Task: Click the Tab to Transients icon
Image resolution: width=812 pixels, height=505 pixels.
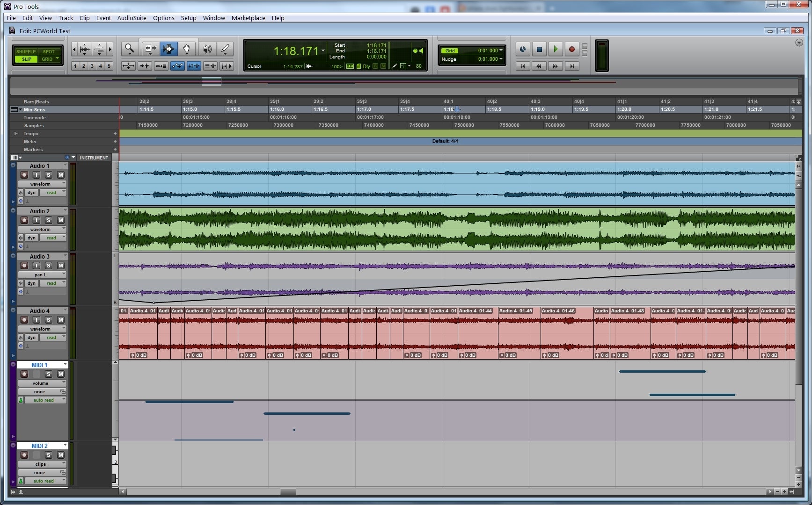Action: click(145, 66)
